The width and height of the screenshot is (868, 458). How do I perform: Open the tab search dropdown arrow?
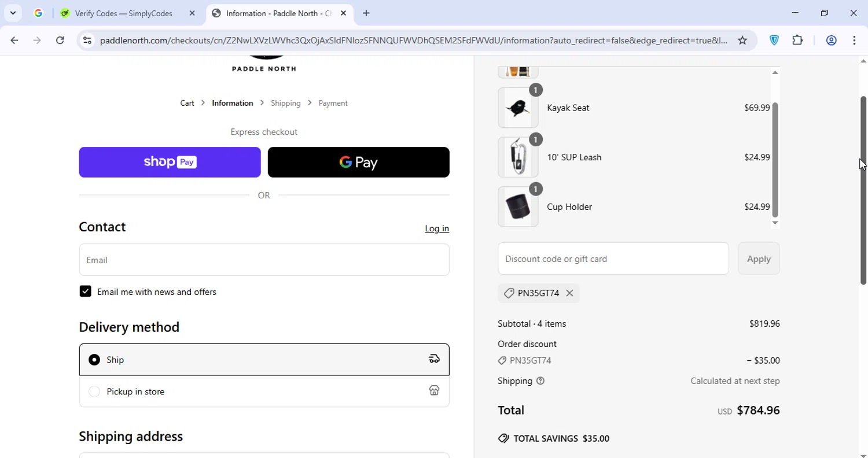(13, 13)
